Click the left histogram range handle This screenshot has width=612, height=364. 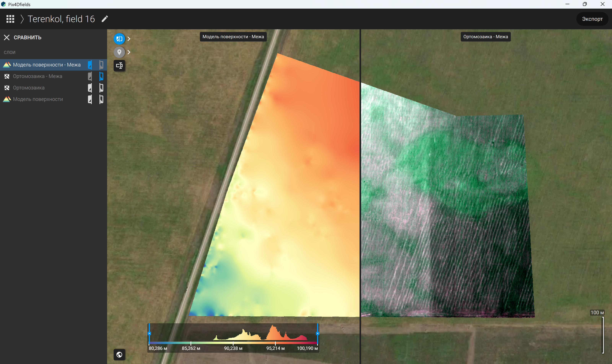coord(149,334)
